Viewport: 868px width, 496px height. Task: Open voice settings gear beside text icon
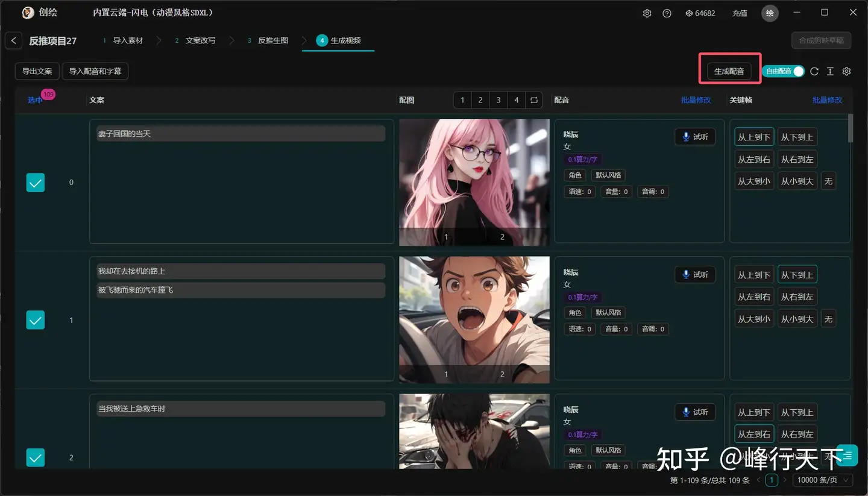coord(846,71)
